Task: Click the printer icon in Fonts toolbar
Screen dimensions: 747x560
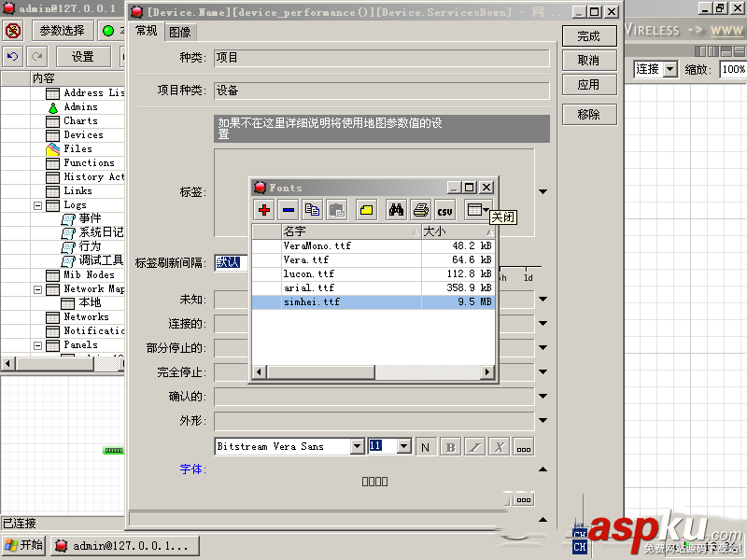Action: coord(421,210)
